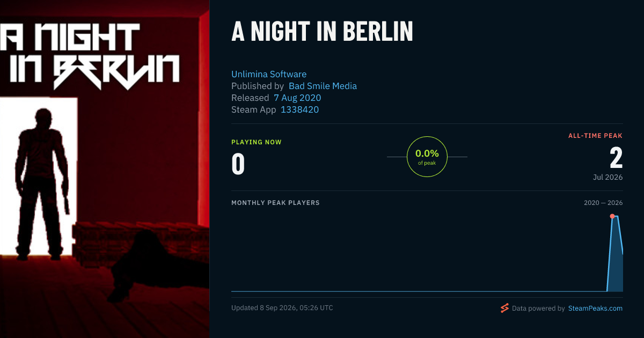Click the Updated 8 Sep 2026 timestamp

(282, 308)
